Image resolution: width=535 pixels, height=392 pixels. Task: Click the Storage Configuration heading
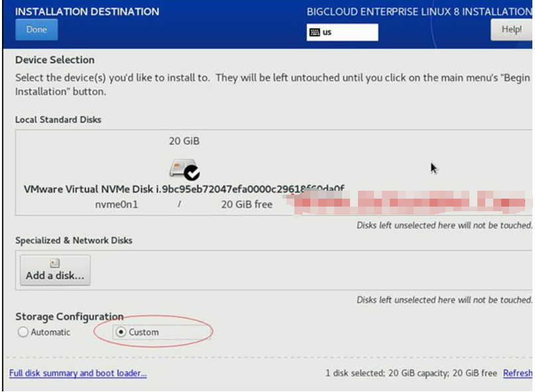click(x=69, y=317)
